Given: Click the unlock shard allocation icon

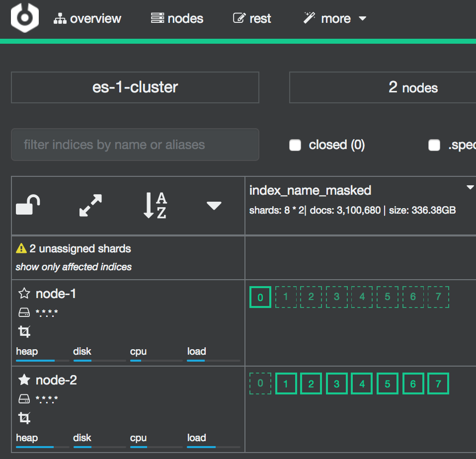Looking at the screenshot, I should click(x=28, y=205).
